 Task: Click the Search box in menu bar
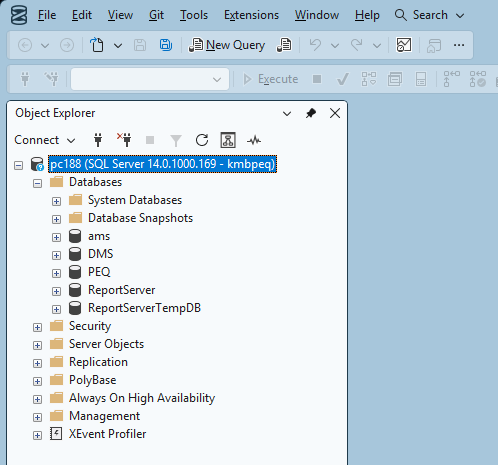tap(429, 15)
